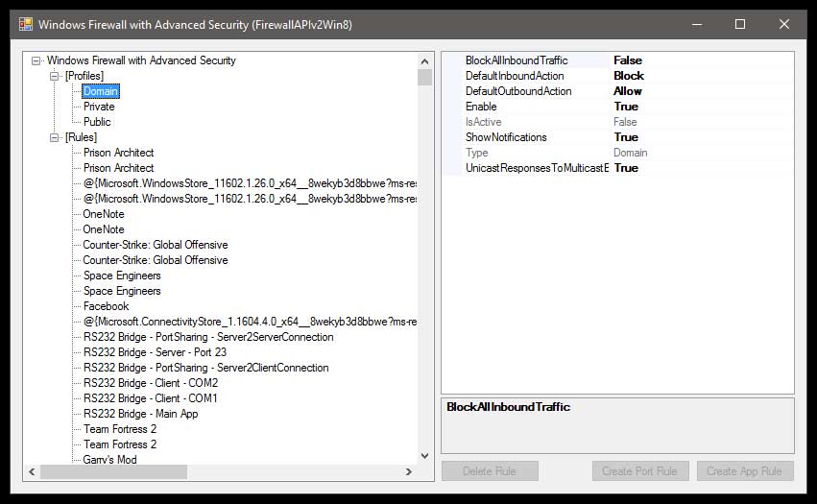The image size is (817, 504).
Task: Select RS232 Bridge - Main App rule
Action: click(141, 414)
